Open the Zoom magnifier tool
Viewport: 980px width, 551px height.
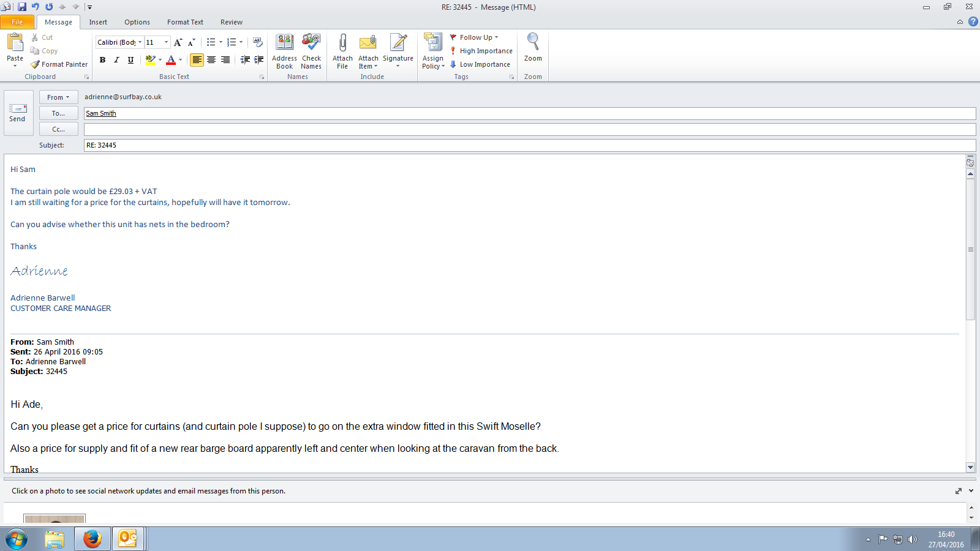(533, 48)
